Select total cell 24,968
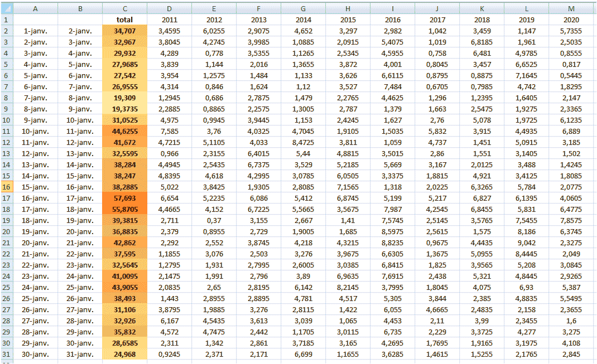 click(x=125, y=355)
